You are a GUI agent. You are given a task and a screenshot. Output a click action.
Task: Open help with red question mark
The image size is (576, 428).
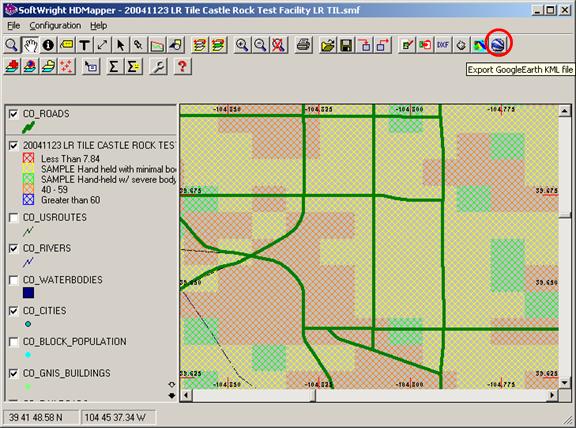pos(183,66)
